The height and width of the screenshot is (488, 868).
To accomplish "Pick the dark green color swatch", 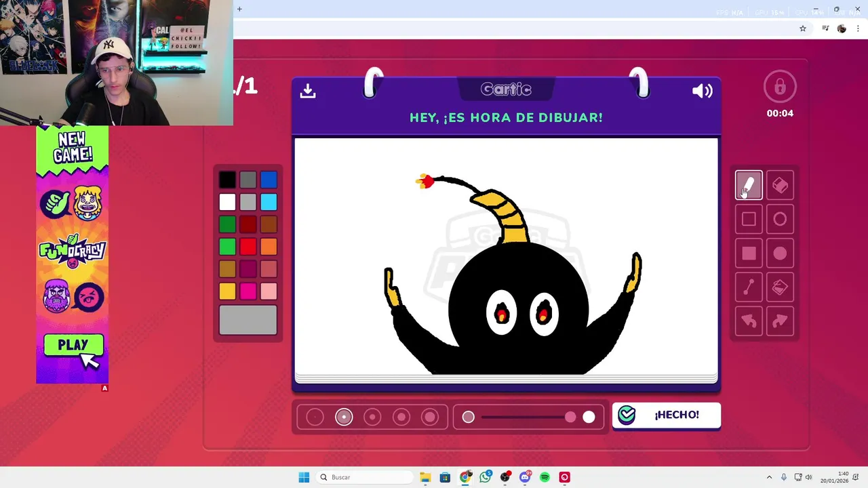I will coord(227,224).
